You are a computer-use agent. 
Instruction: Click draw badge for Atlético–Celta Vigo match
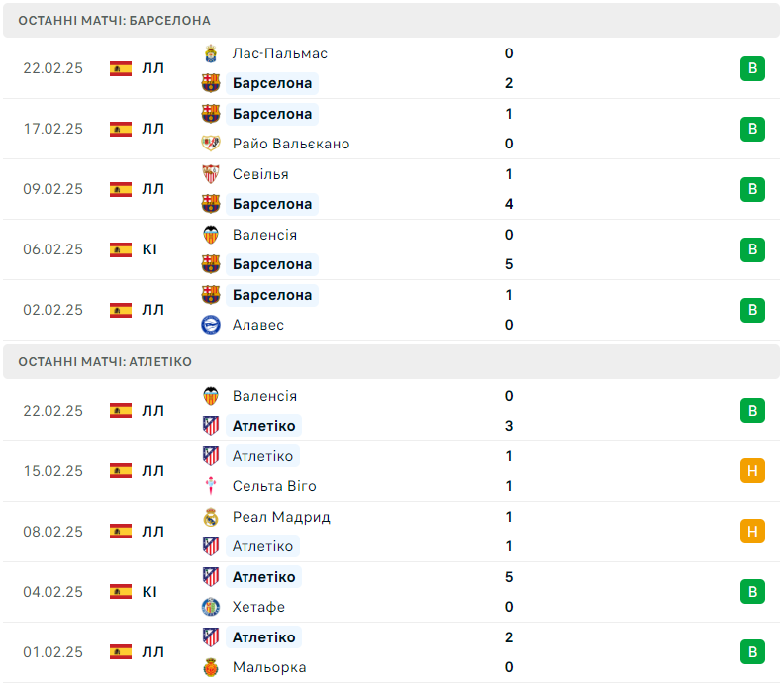point(752,471)
